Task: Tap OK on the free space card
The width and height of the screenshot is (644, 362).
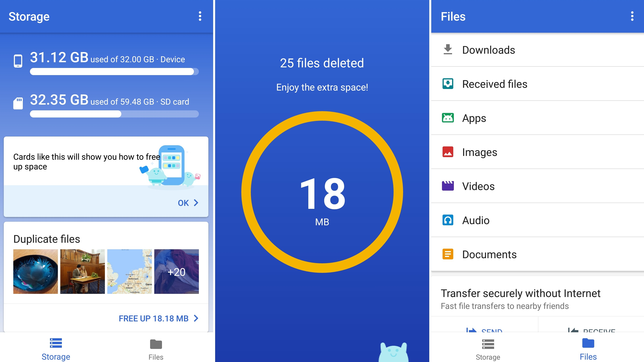Action: tap(187, 203)
